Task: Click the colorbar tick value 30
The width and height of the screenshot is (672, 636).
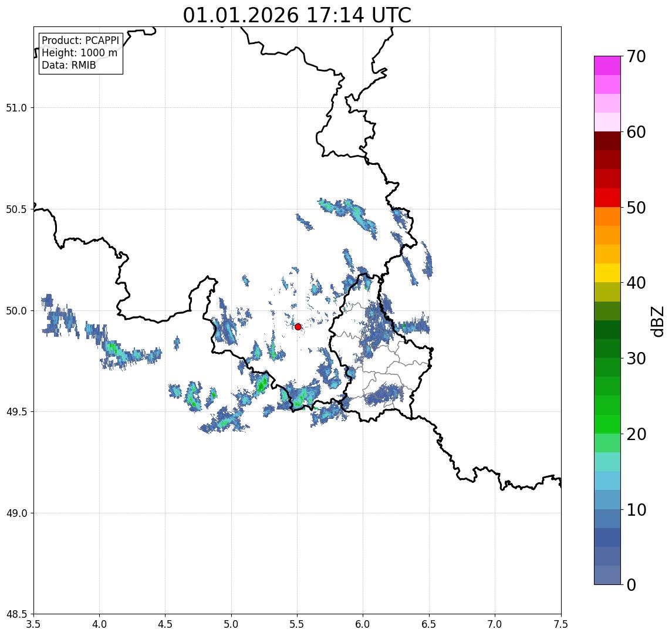Action: pyautogui.click(x=636, y=358)
